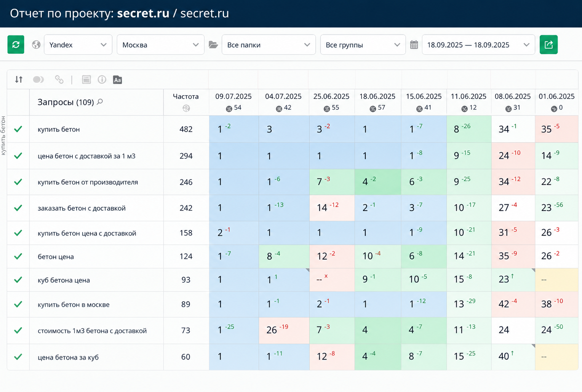This screenshot has height=392, width=582.
Task: Click the info circle icon in toolbar
Action: coord(102,80)
